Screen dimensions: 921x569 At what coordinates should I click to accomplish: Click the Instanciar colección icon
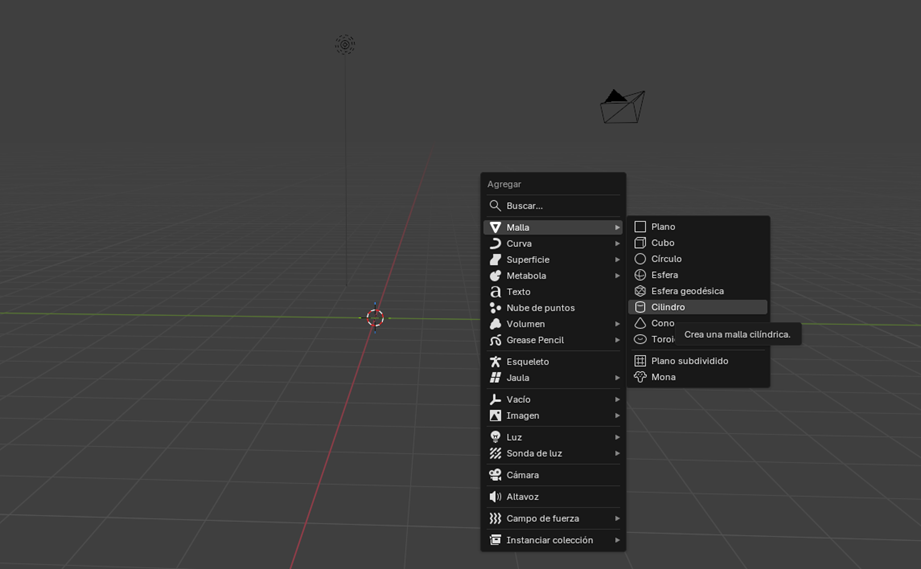(x=495, y=540)
